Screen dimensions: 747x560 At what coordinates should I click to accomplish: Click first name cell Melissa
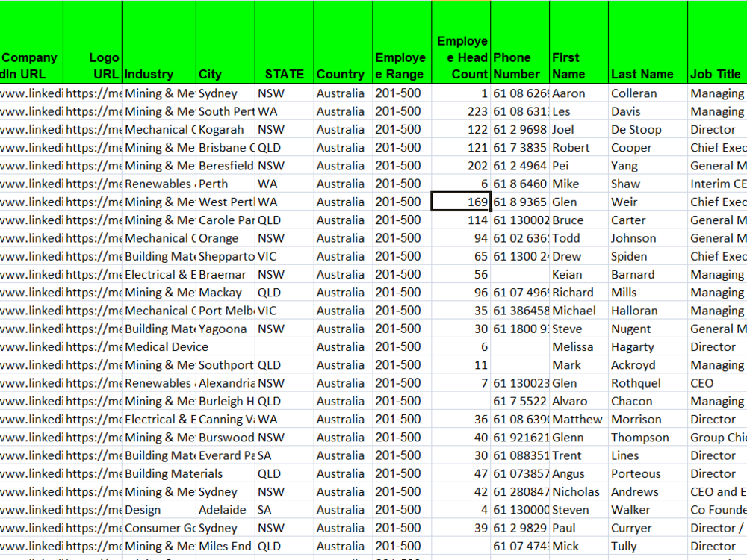tap(579, 346)
